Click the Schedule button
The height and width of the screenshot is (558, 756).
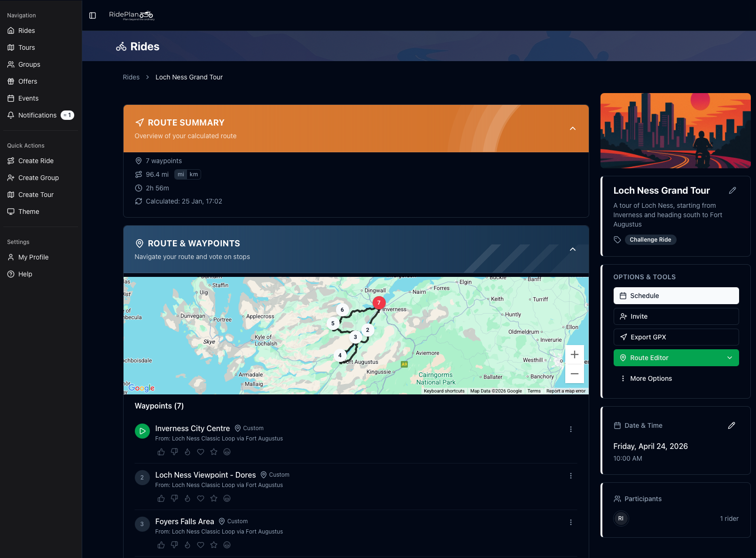point(676,296)
